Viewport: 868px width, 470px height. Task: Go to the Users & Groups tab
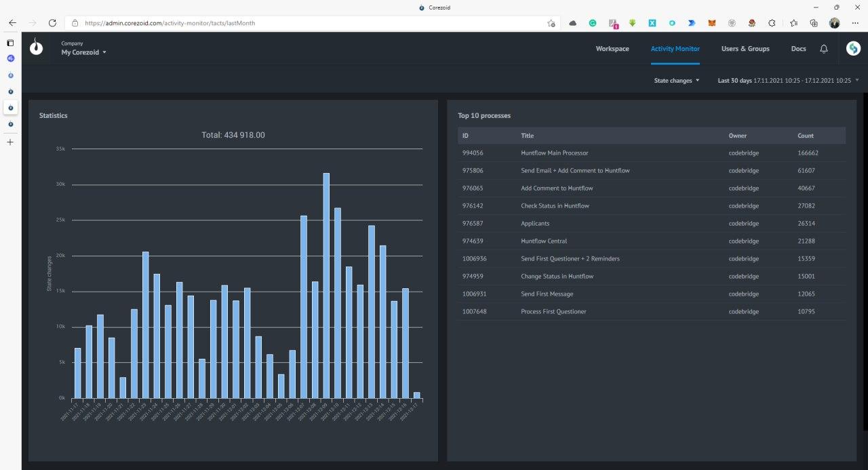click(x=745, y=49)
